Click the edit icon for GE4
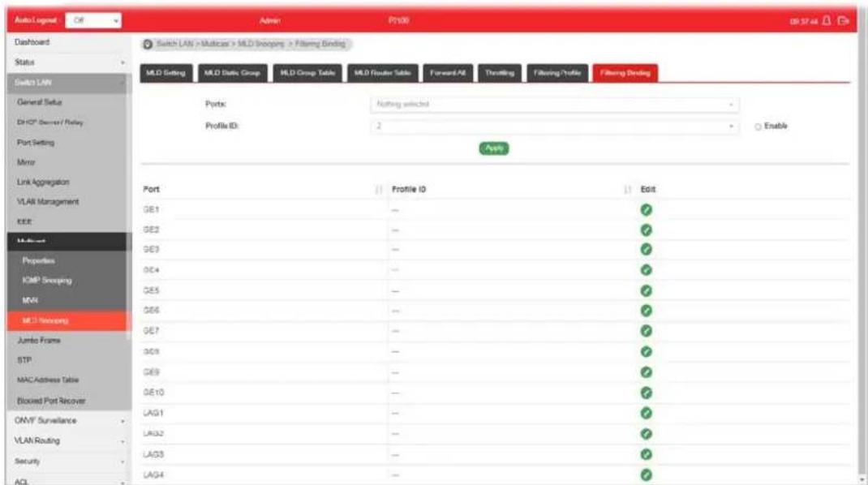 click(x=646, y=270)
